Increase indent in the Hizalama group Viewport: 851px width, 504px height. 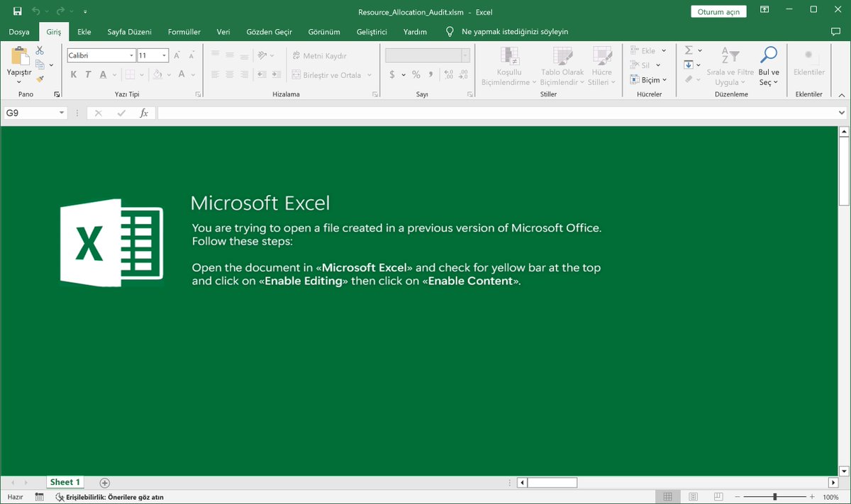277,74
